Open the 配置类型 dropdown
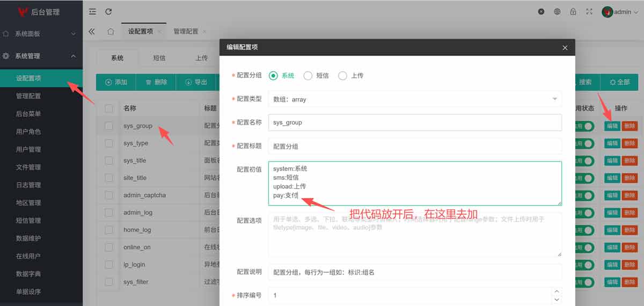 tap(414, 99)
